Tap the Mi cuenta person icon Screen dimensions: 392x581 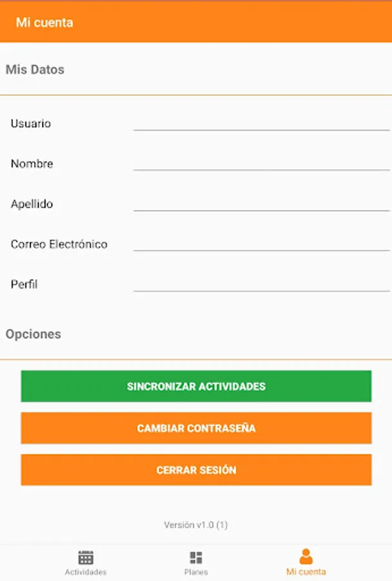pyautogui.click(x=306, y=556)
